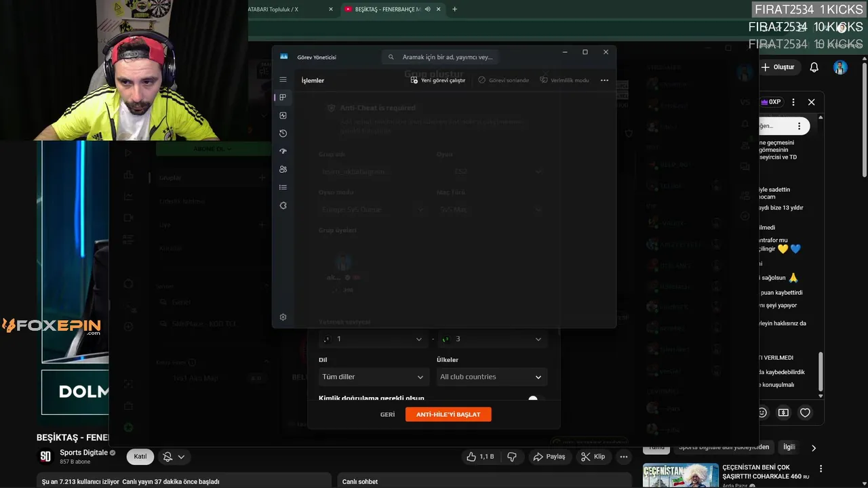This screenshot has width=868, height=488.
Task: Open notification preference dropdown beside Katıl
Action: [174, 457]
